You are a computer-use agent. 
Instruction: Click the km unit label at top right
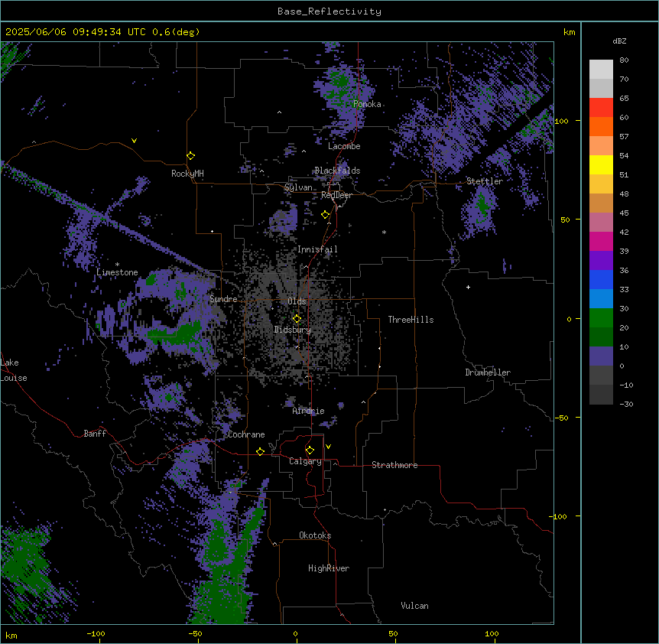point(570,32)
